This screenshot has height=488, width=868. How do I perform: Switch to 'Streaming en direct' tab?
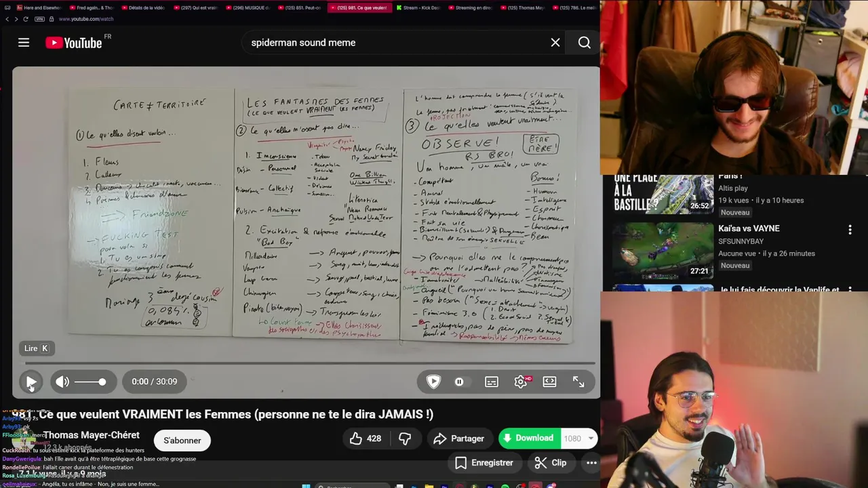[x=469, y=7]
